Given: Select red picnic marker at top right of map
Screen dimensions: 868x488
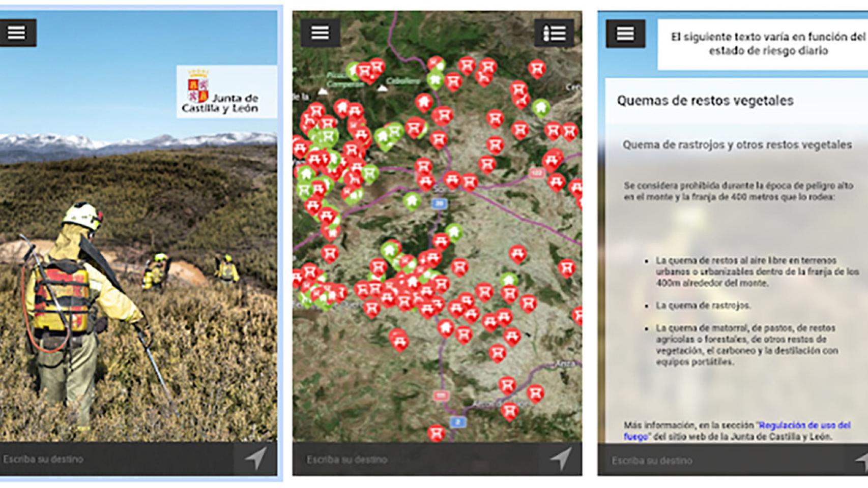Looking at the screenshot, I should 536,68.
